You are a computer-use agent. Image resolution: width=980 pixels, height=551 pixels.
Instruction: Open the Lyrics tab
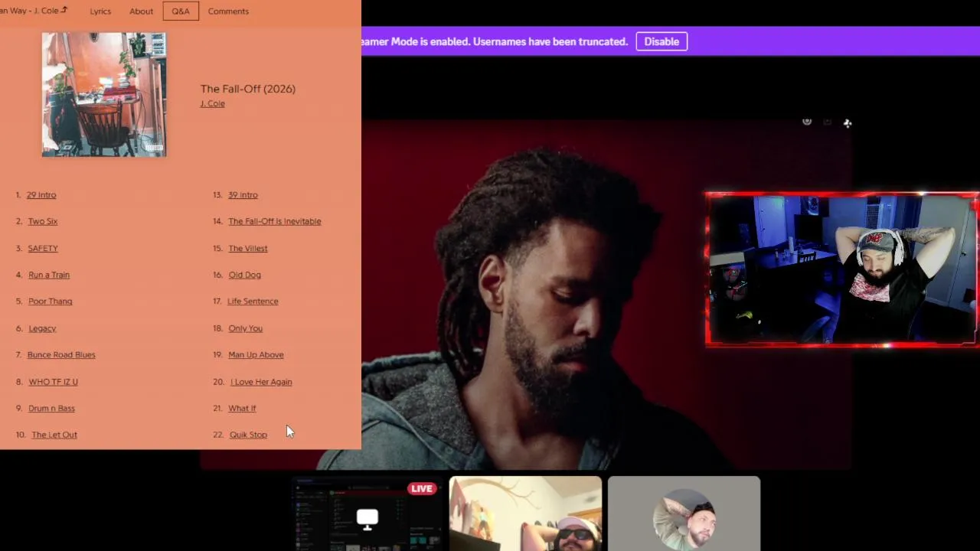[100, 11]
